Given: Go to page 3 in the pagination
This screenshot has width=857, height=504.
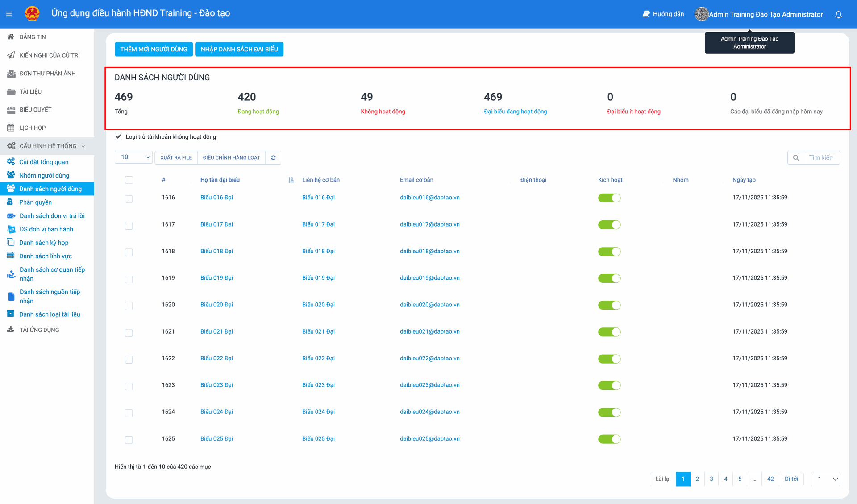Looking at the screenshot, I should click(x=711, y=479).
